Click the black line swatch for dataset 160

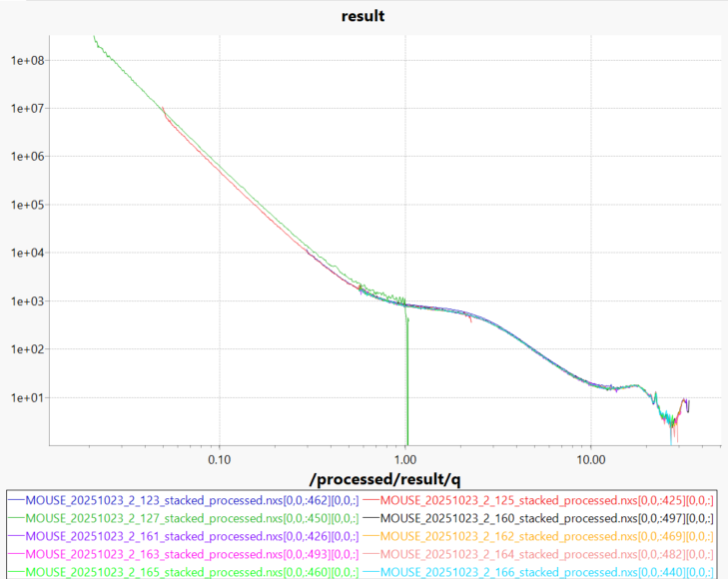point(370,517)
